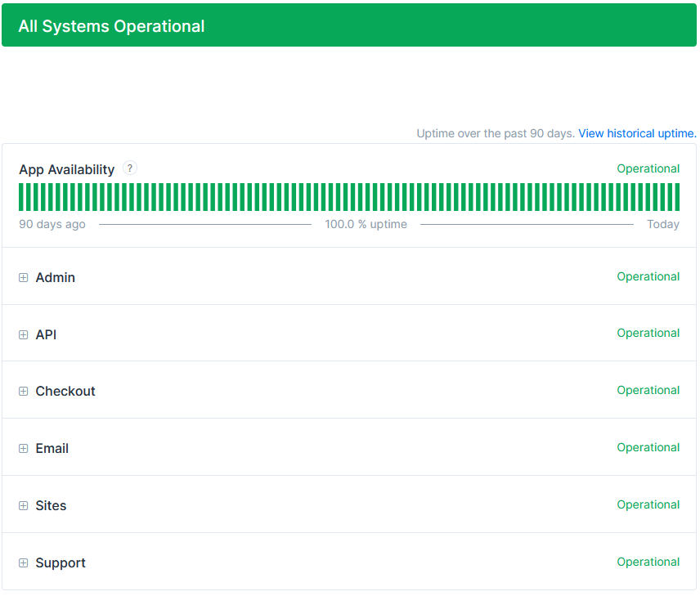This screenshot has height=596, width=700.
Task: Click the API component name
Action: tap(46, 335)
